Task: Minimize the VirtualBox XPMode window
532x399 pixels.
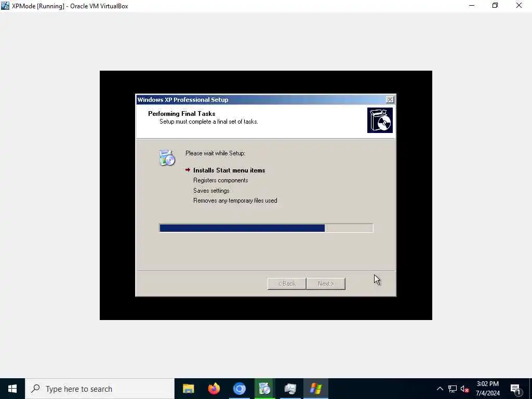Action: click(472, 6)
